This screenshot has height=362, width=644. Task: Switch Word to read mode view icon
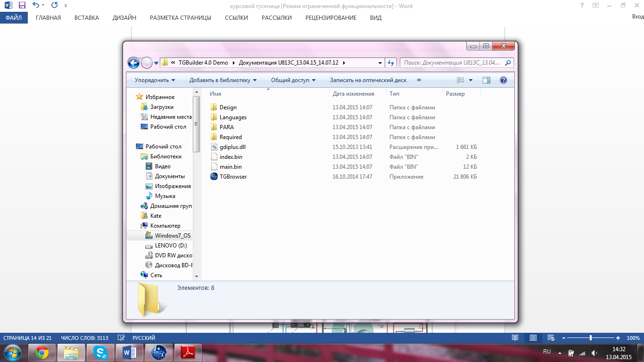515,338
